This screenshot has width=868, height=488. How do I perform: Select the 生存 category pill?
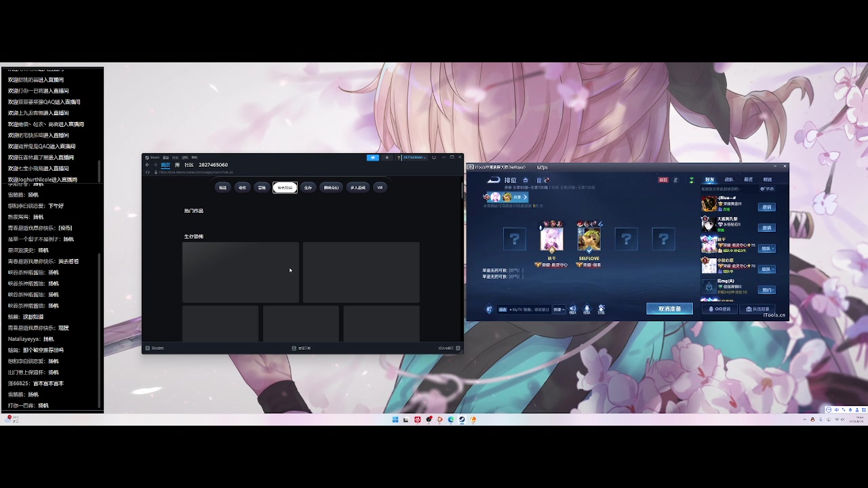click(x=308, y=188)
